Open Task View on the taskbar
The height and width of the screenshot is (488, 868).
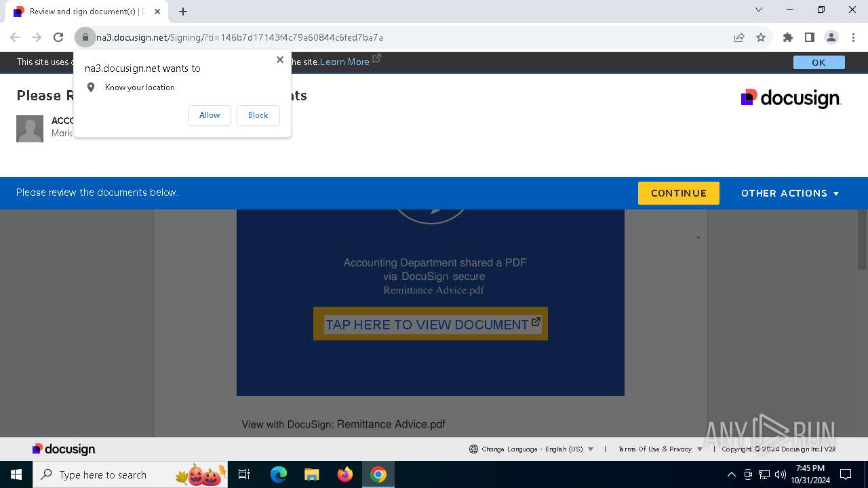tap(244, 474)
